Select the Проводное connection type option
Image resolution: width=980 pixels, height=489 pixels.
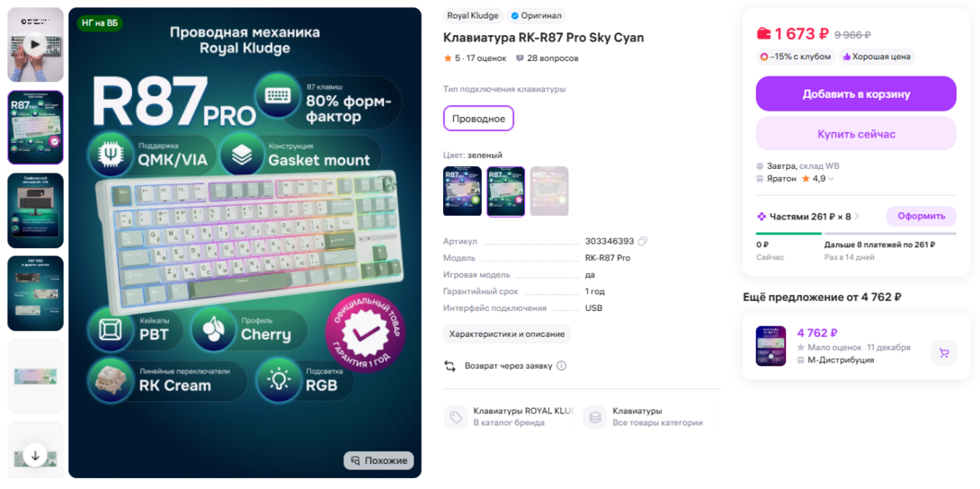click(478, 118)
